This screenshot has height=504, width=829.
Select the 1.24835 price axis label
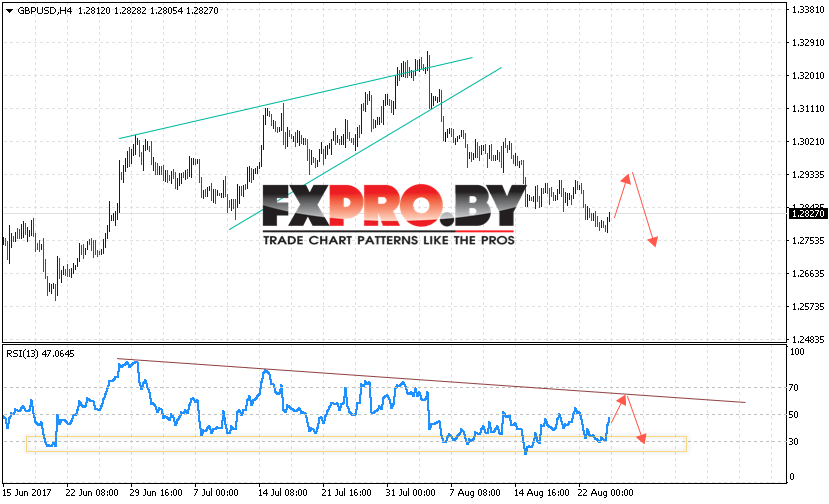[x=807, y=340]
